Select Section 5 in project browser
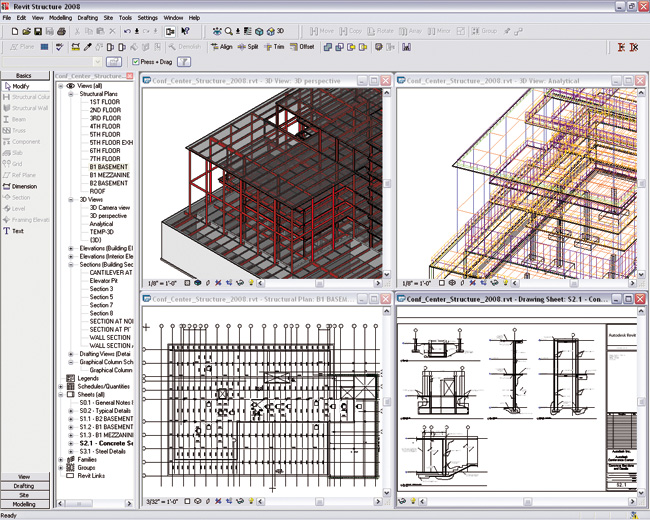 (x=101, y=297)
